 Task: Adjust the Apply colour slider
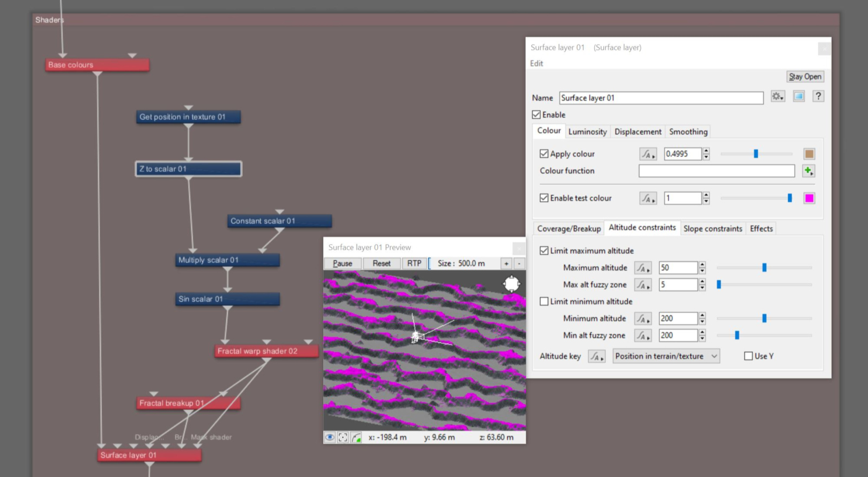tap(756, 154)
